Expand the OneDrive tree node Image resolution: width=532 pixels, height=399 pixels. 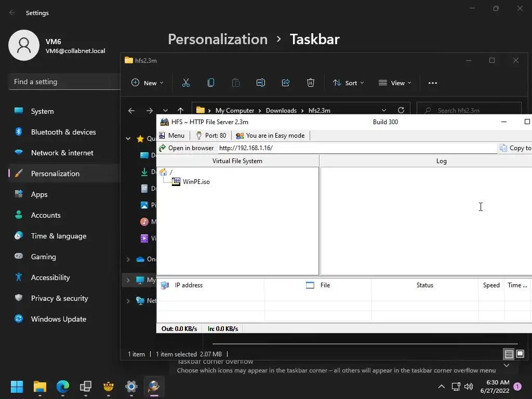pyautogui.click(x=128, y=259)
